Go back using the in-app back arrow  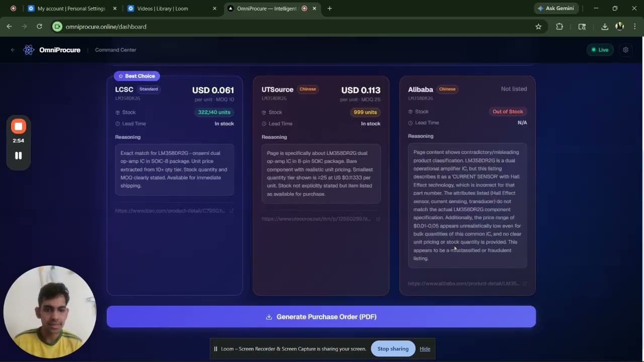[x=13, y=50]
